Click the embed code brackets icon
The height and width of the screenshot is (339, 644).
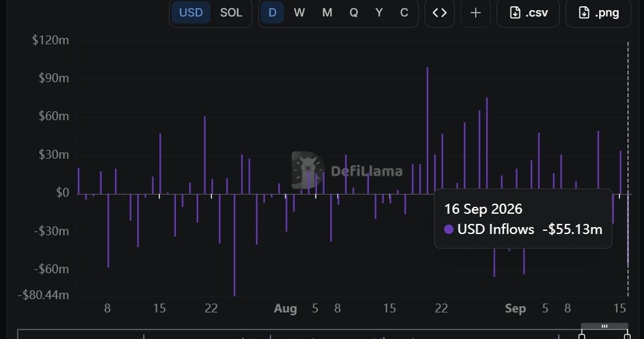[x=440, y=13]
